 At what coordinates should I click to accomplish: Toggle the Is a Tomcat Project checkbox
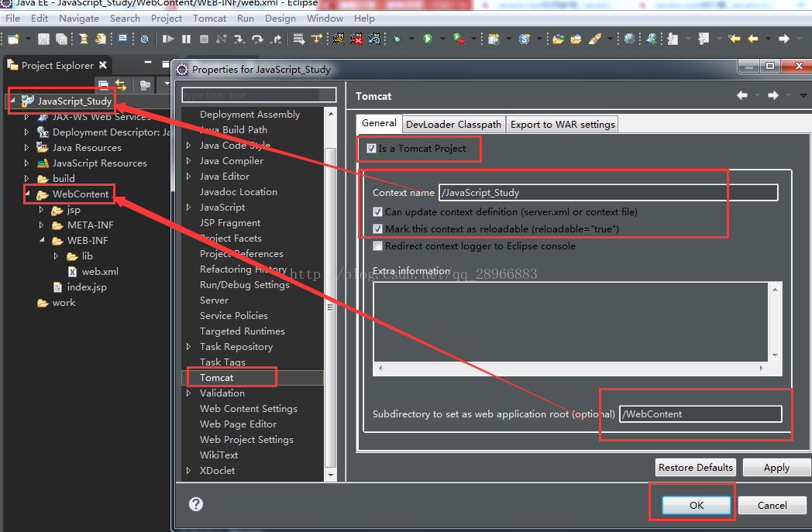(371, 149)
